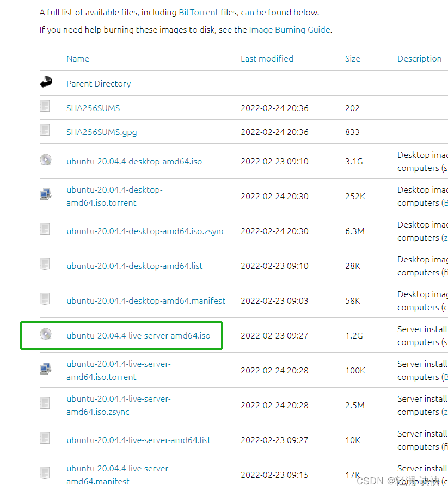Sort by the Name column header

[78, 59]
